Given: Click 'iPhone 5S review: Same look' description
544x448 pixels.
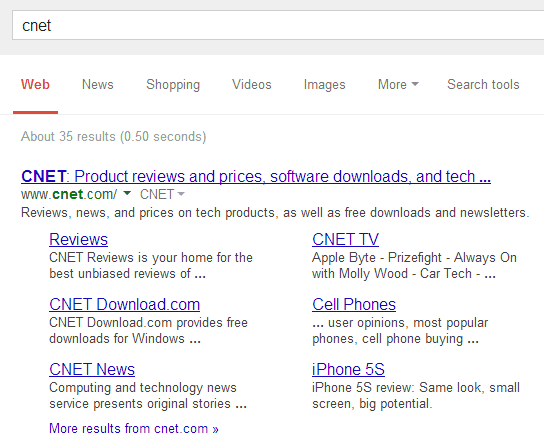Looking at the screenshot, I should (416, 395).
